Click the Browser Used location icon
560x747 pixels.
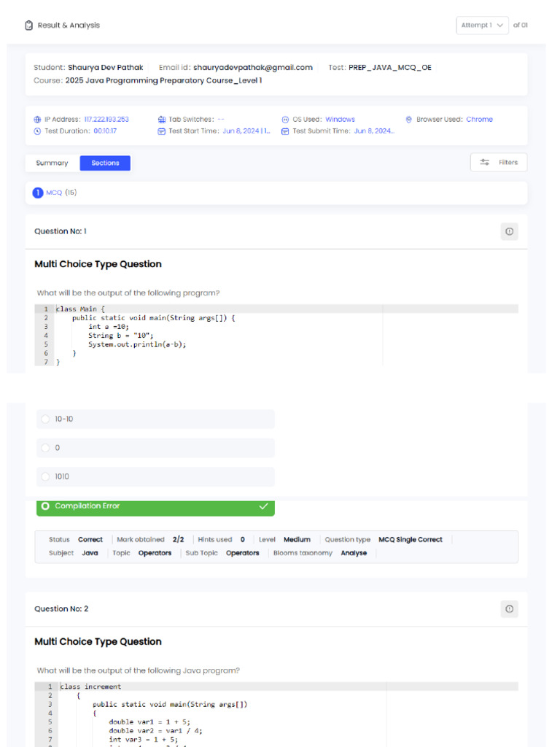point(408,120)
